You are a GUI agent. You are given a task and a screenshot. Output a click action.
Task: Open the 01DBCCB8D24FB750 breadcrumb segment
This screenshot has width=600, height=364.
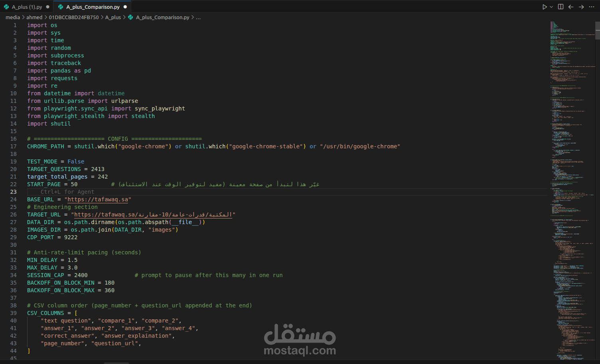coord(74,17)
